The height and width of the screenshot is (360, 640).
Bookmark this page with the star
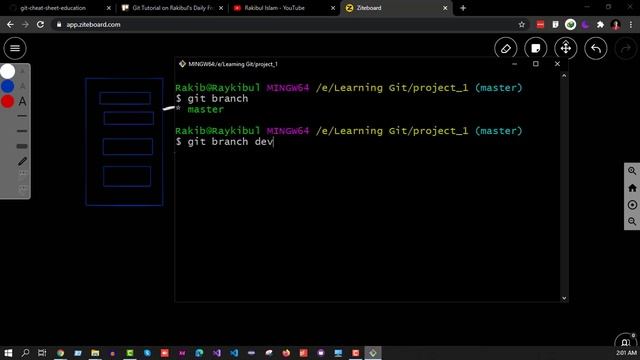(521, 24)
